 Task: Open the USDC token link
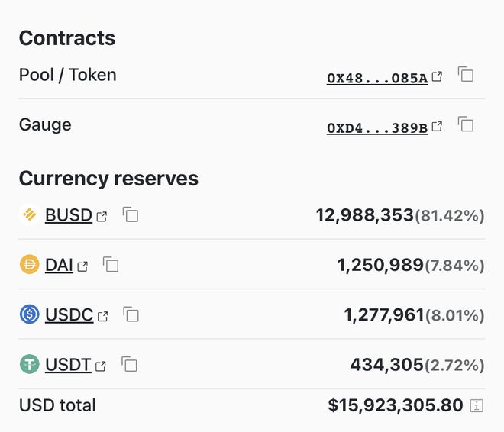pyautogui.click(x=69, y=314)
